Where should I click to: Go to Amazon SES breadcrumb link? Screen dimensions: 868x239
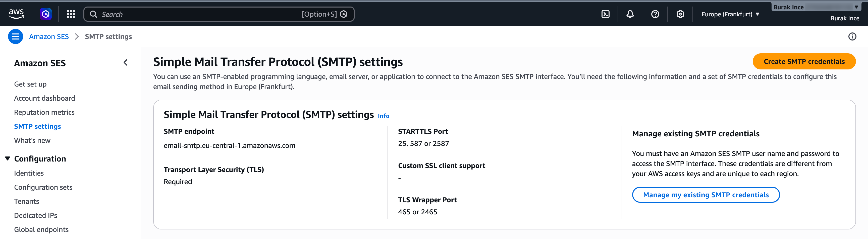pyautogui.click(x=49, y=36)
